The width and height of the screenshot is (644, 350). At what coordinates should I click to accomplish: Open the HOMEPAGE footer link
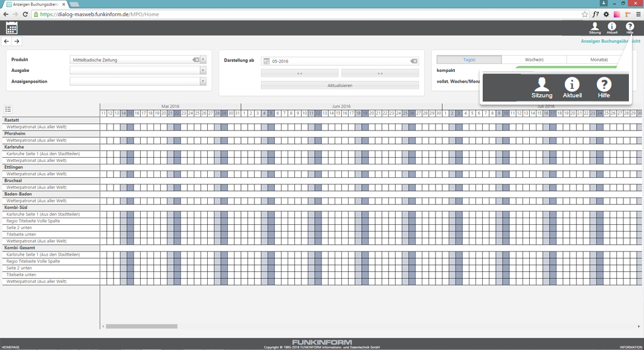click(11, 347)
